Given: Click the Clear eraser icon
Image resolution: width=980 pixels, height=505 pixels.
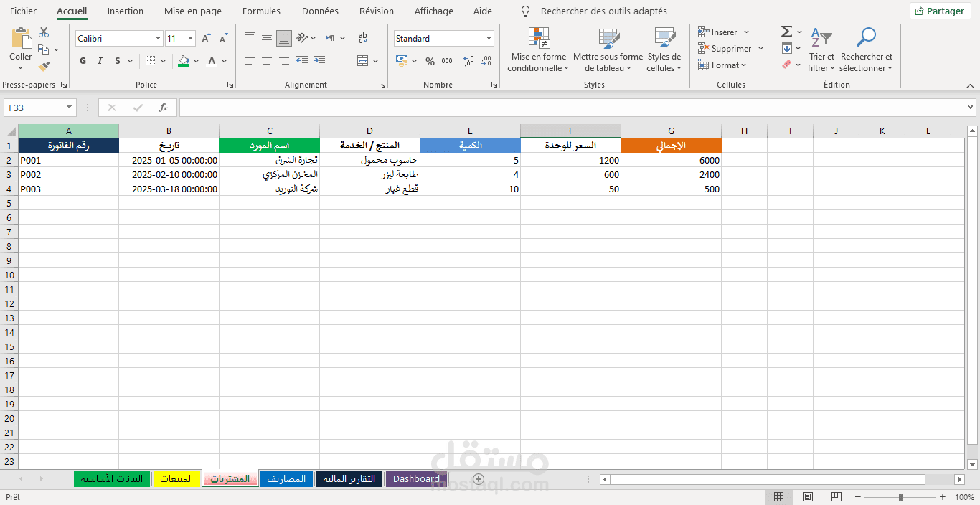Looking at the screenshot, I should (787, 65).
